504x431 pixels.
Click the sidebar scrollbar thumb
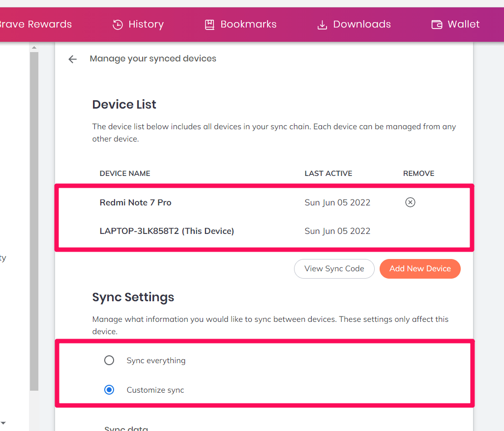click(34, 221)
